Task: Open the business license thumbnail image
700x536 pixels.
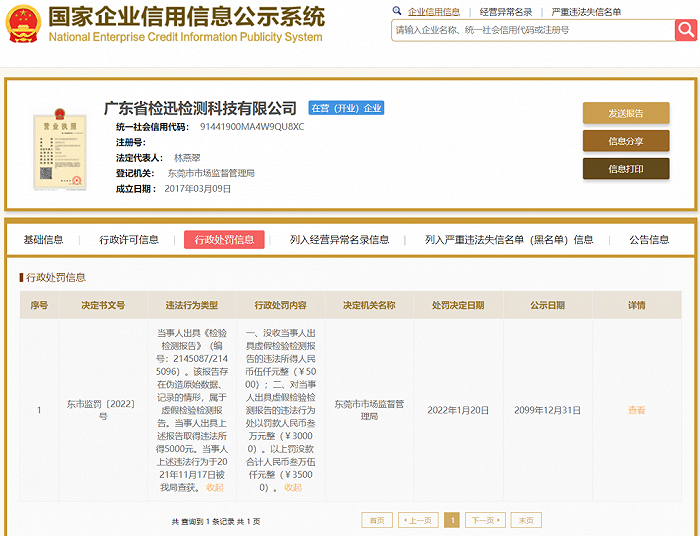Action: (x=53, y=147)
